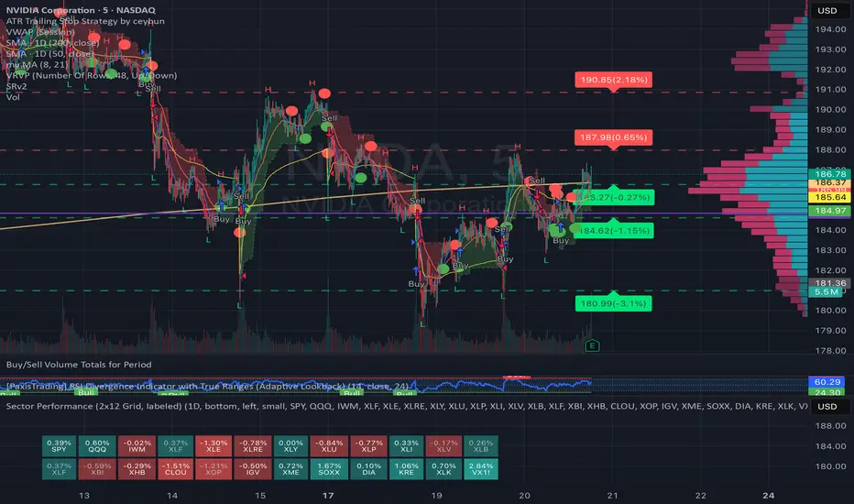Click the KRE 1.06% sector cell
The width and height of the screenshot is (854, 504).
[406, 469]
